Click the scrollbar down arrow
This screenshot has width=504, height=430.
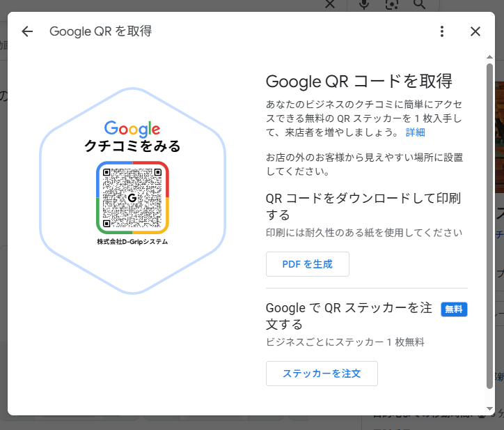(x=490, y=408)
